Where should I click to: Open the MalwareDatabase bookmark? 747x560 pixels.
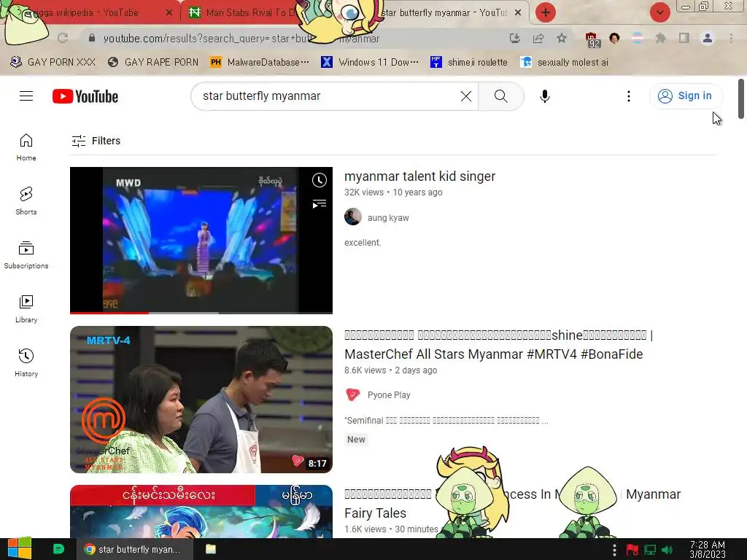(x=260, y=63)
